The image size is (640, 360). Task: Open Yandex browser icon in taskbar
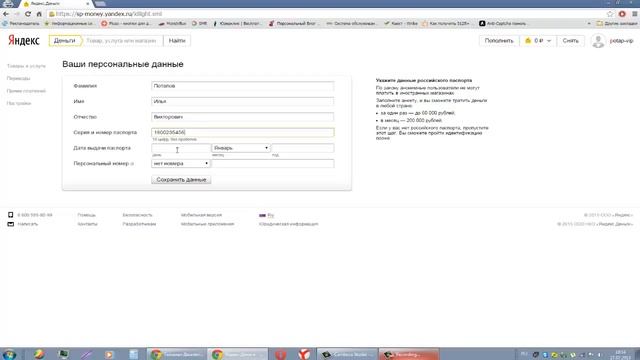[x=304, y=354]
